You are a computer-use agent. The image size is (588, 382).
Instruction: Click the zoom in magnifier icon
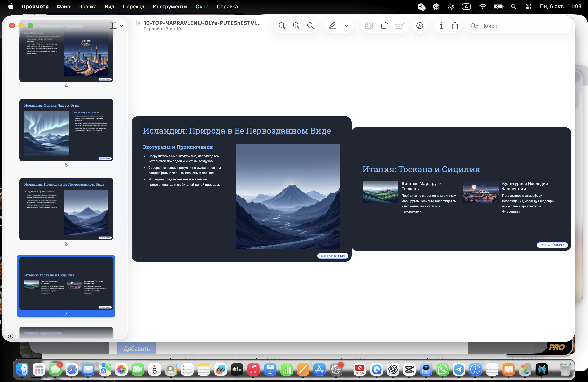point(310,26)
